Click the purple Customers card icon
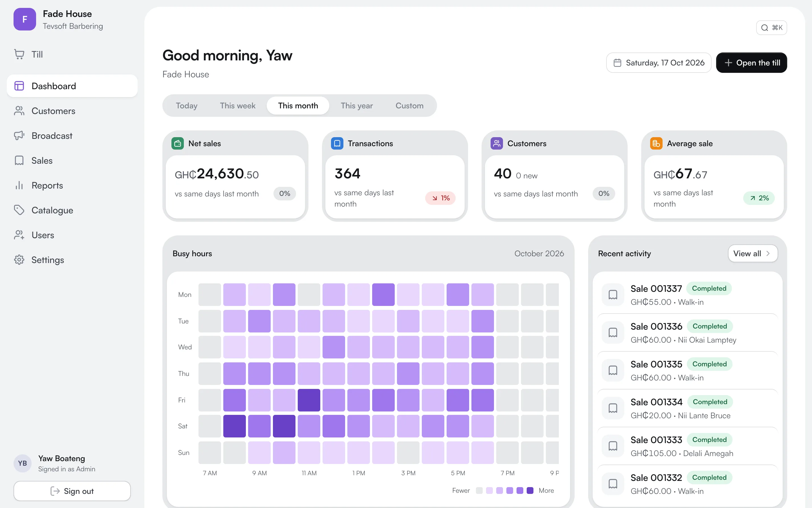 [x=497, y=143]
